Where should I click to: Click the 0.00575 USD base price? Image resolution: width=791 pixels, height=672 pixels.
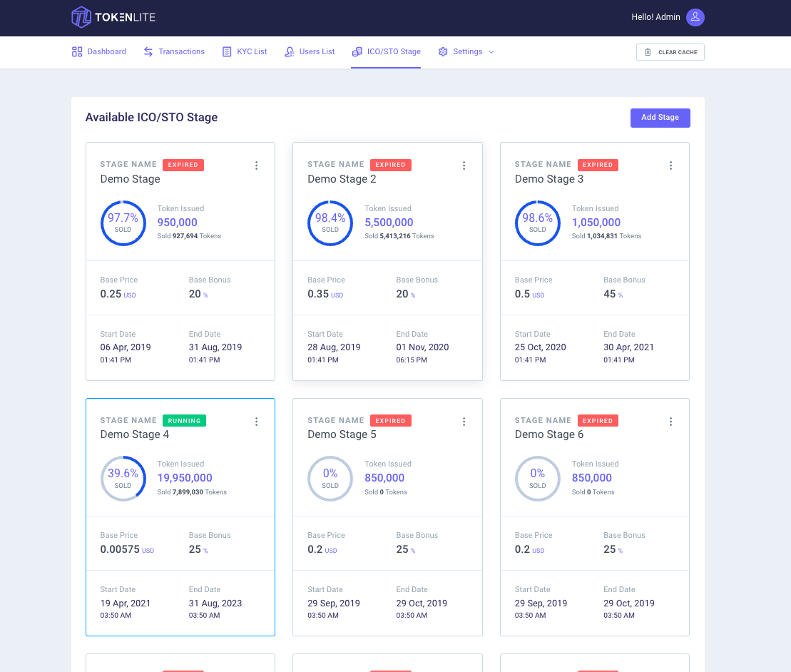[127, 549]
